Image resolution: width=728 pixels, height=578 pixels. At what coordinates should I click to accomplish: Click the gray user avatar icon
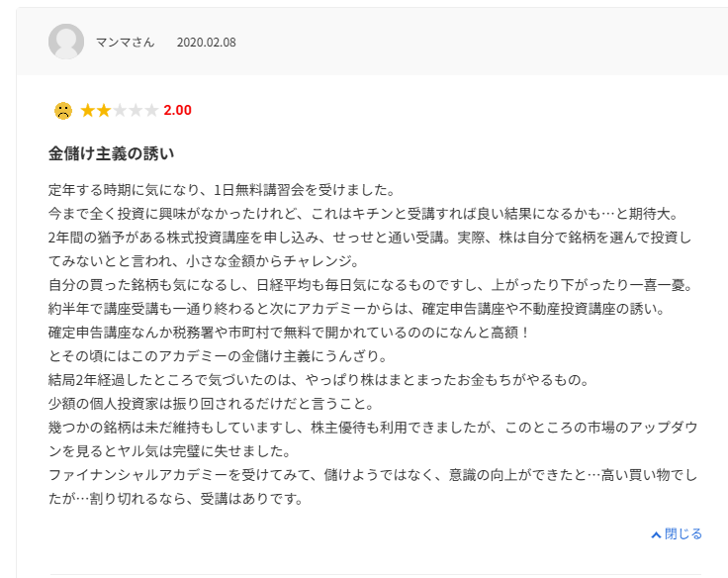pos(66,42)
